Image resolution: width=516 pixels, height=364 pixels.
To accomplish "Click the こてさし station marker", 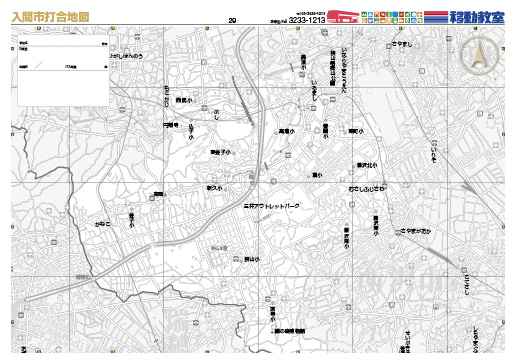I will 464,269.
